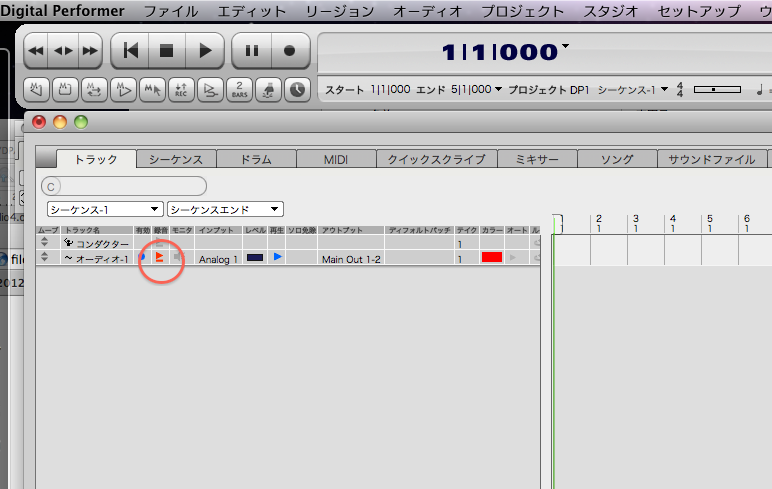Open the シーケンス-1 dropdown in Tracks window
772x489 pixels.
(105, 209)
